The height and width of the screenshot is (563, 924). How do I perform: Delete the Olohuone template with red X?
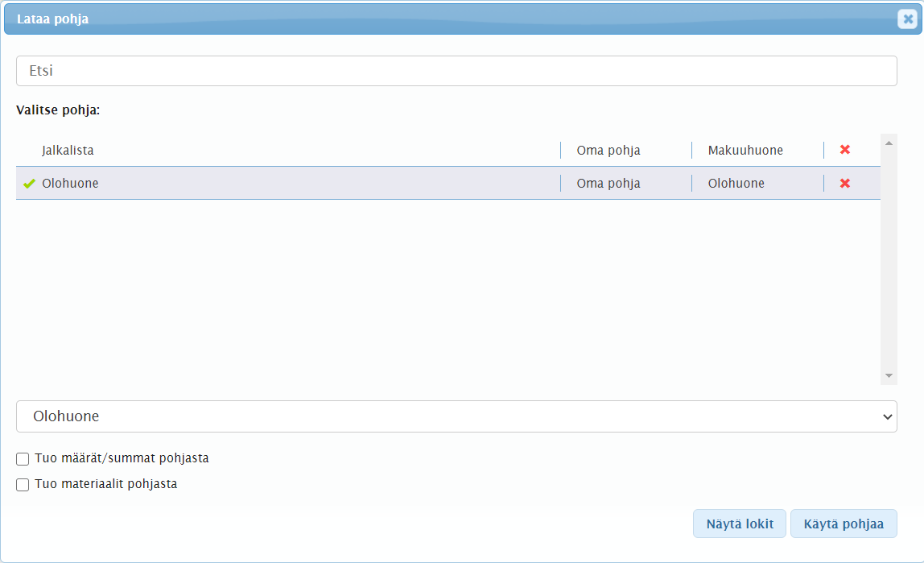point(845,184)
